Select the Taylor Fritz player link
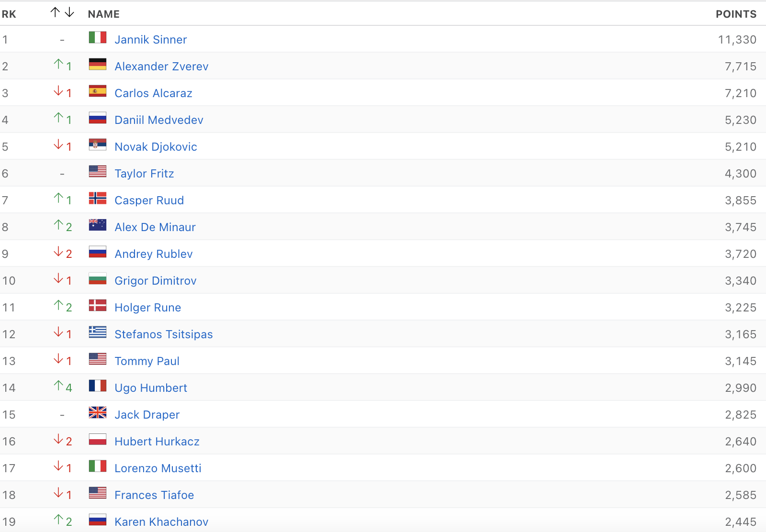766x532 pixels. tap(144, 174)
